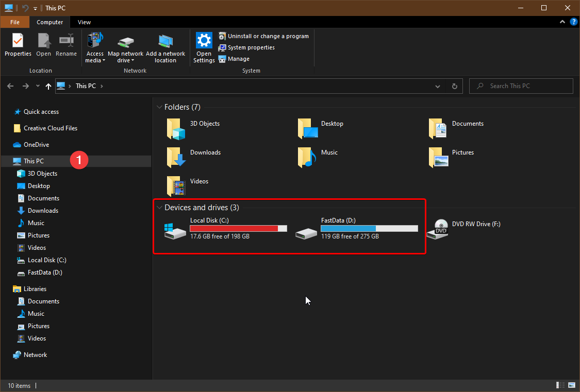Select Libraries in the navigation pane
The image size is (580, 392).
[x=29, y=289]
